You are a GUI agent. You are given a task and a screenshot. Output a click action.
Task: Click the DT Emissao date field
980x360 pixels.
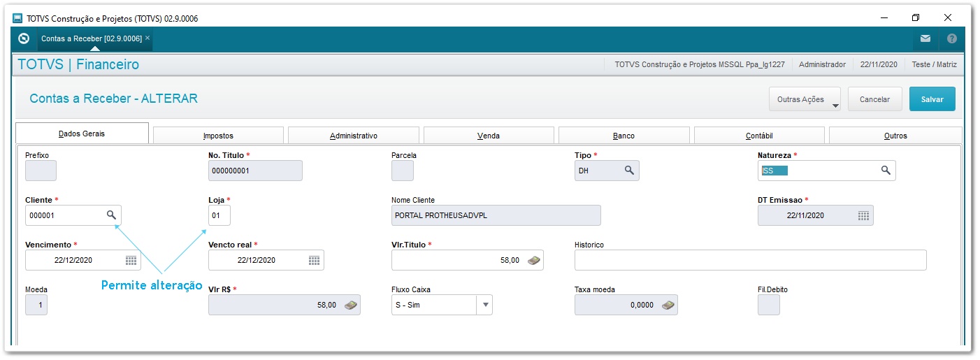[x=816, y=215]
